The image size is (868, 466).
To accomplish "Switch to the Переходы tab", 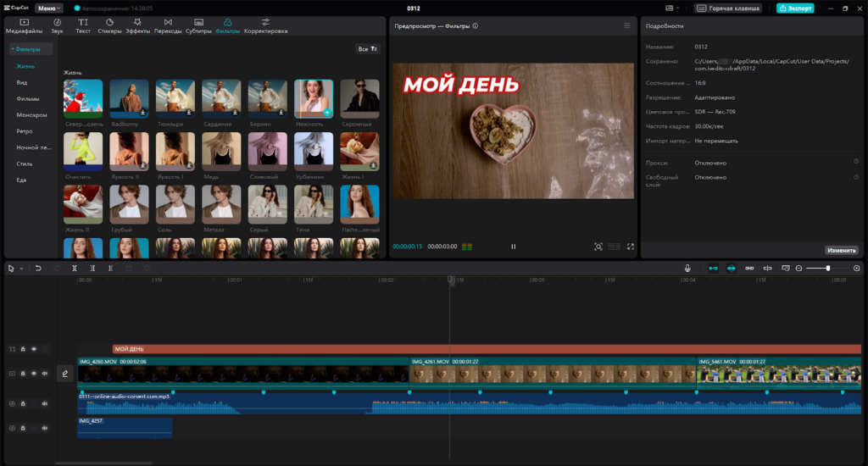I will [x=168, y=25].
